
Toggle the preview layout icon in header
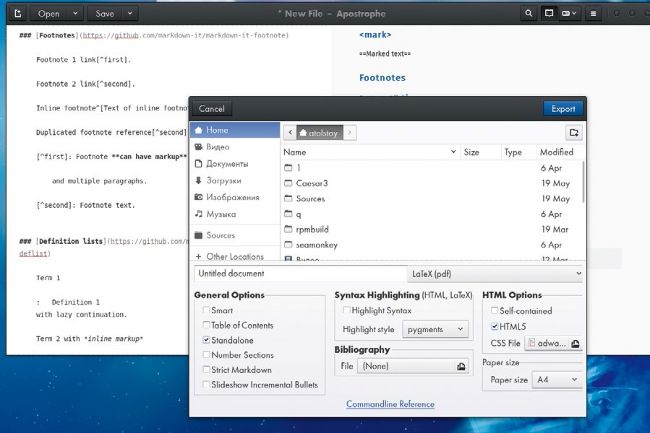[x=549, y=14]
